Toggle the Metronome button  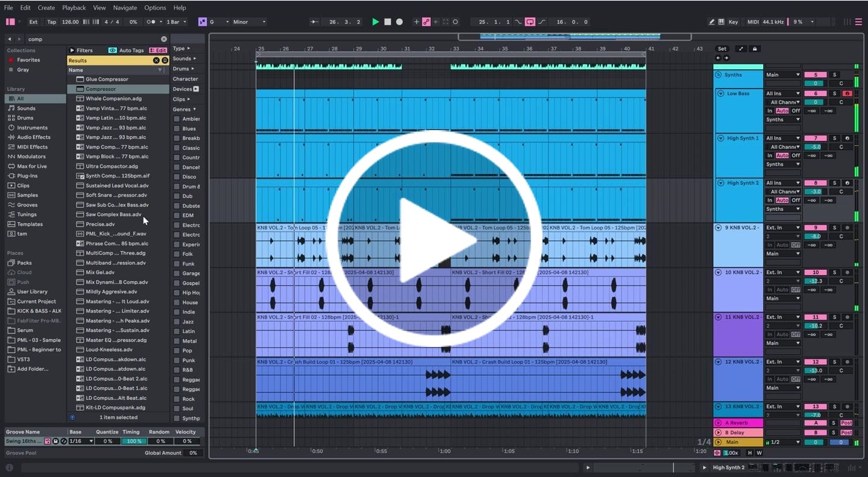pyautogui.click(x=150, y=22)
